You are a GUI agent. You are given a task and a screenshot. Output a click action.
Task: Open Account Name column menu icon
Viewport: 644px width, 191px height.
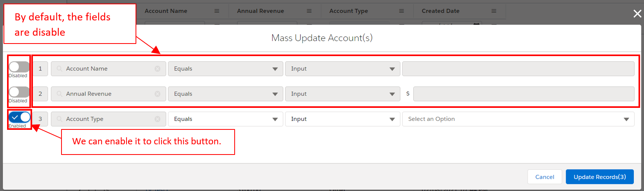click(x=217, y=11)
